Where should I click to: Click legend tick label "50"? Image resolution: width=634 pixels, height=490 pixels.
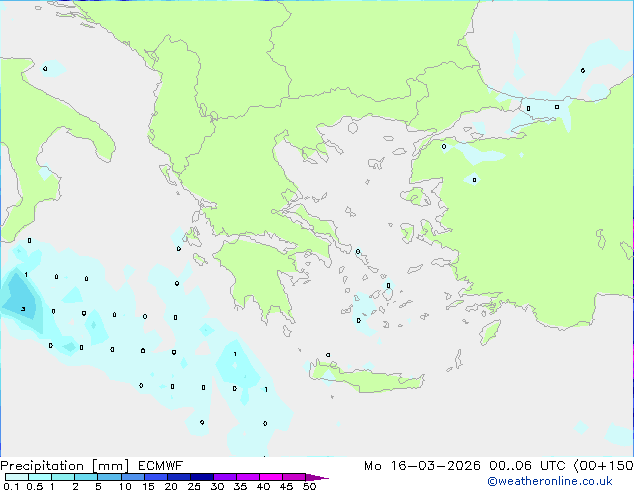click(309, 486)
